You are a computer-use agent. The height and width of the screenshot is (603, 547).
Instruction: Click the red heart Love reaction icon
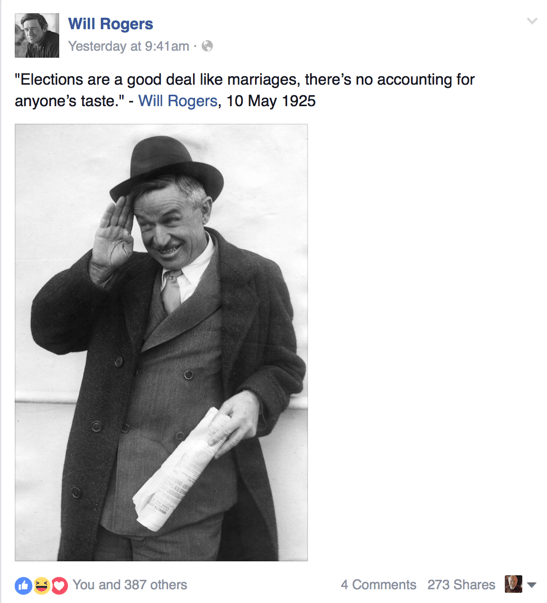point(59,586)
